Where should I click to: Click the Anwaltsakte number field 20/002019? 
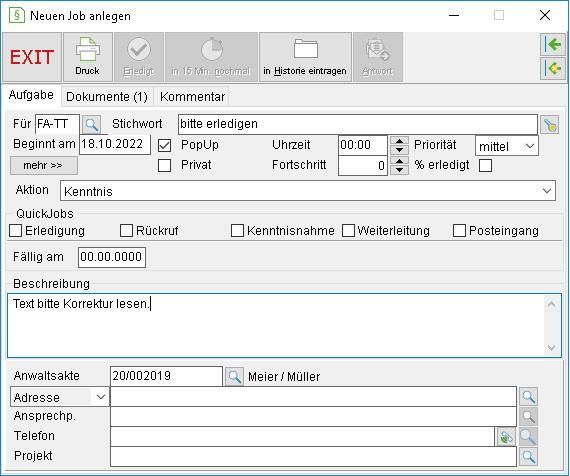[x=166, y=376]
